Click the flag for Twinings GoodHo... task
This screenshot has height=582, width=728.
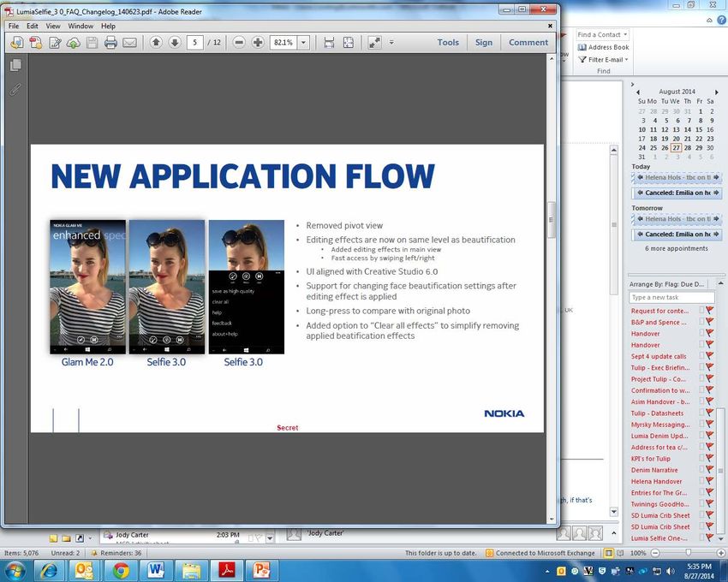click(x=709, y=503)
